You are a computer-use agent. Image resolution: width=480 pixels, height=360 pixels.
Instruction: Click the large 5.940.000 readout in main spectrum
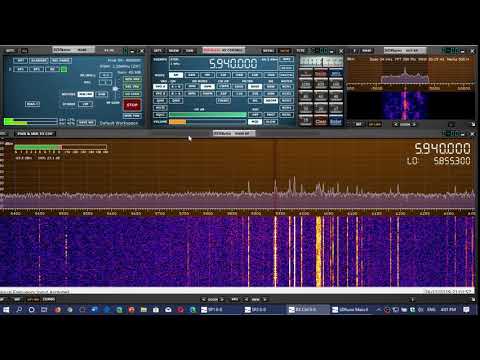442,149
